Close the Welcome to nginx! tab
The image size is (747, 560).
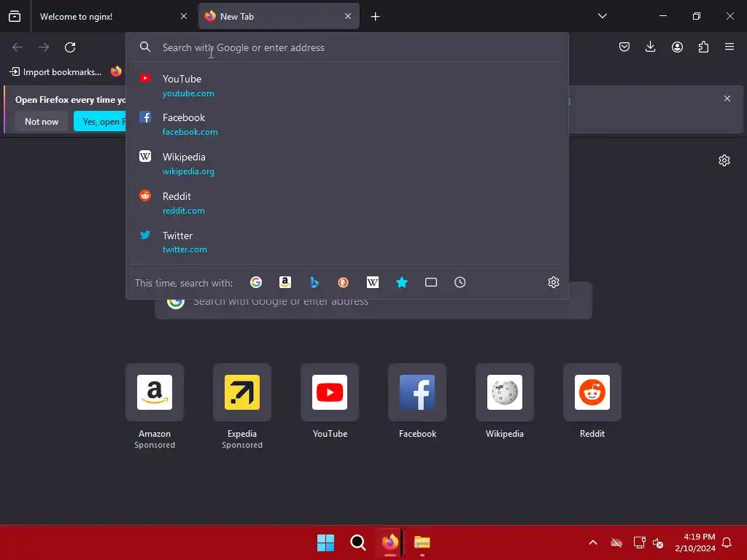pos(183,16)
